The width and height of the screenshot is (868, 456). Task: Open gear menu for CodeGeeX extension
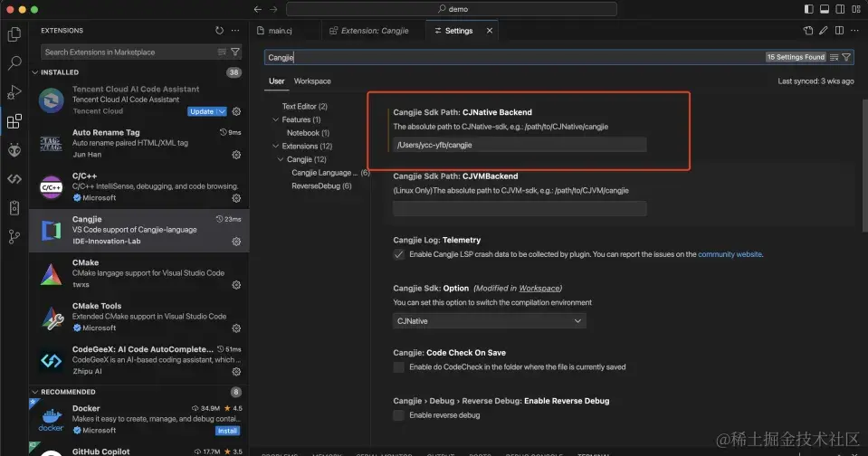[236, 372]
